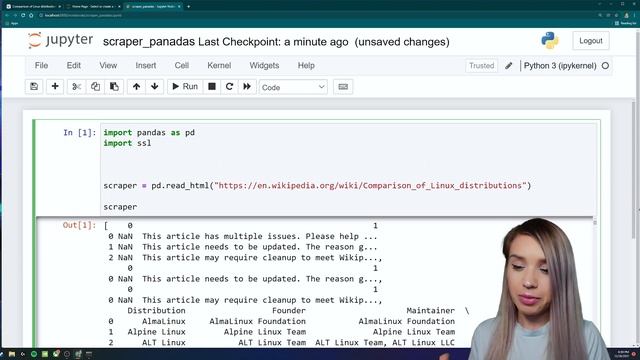Rename notebook title scraper_panadas

point(149,42)
